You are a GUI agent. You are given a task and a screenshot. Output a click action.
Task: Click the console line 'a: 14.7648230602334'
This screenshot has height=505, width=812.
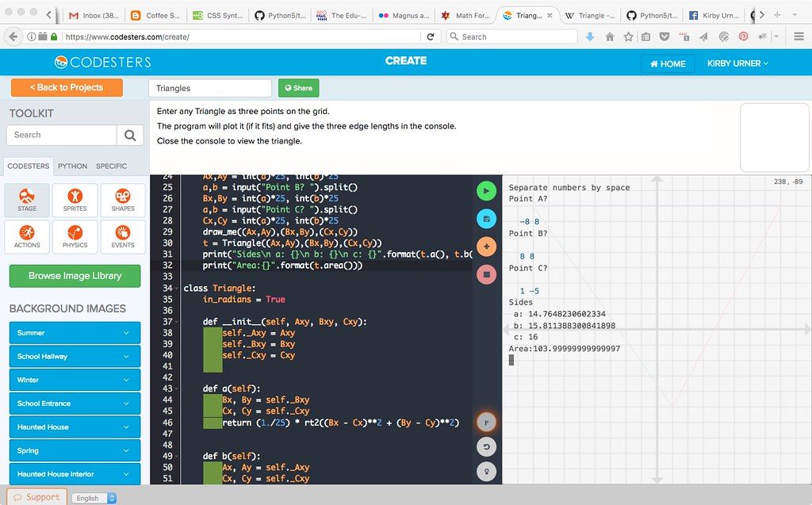tap(559, 314)
